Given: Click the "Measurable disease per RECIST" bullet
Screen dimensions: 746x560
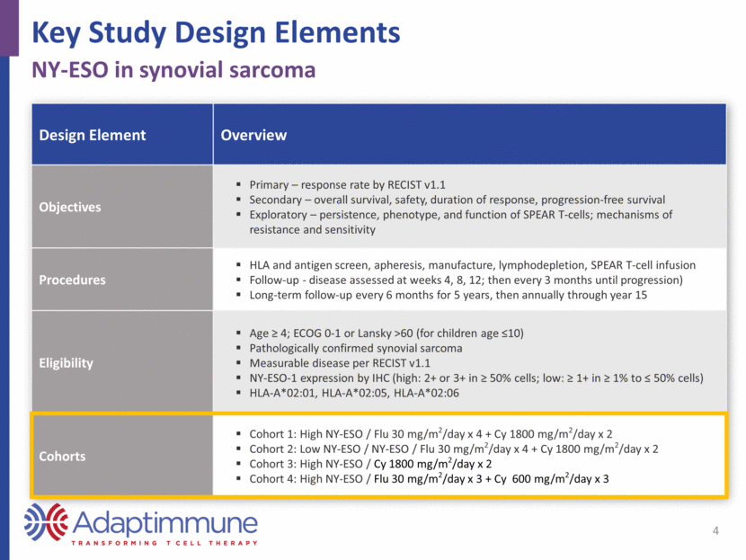Looking at the screenshot, I should pyautogui.click(x=340, y=363).
